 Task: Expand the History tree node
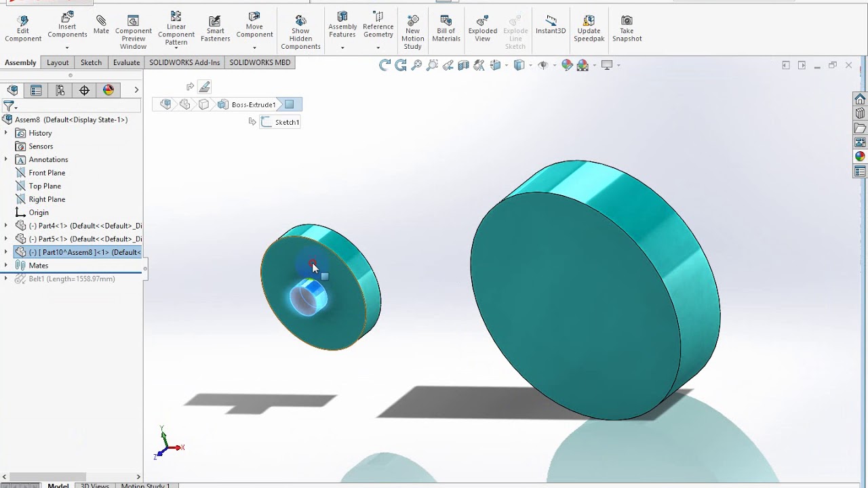point(6,133)
